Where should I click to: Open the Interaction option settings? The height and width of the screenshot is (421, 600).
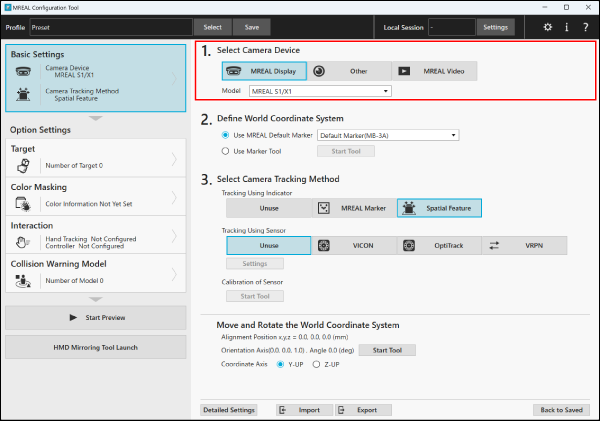(x=96, y=235)
